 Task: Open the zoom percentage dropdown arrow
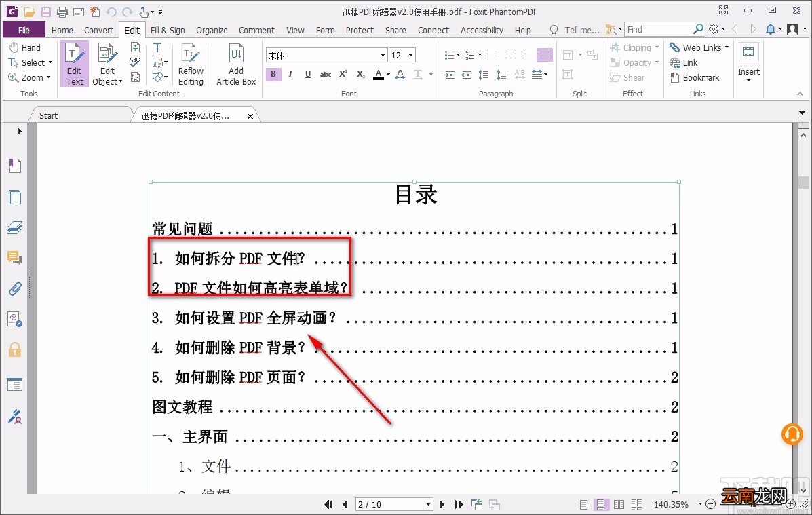coord(699,504)
